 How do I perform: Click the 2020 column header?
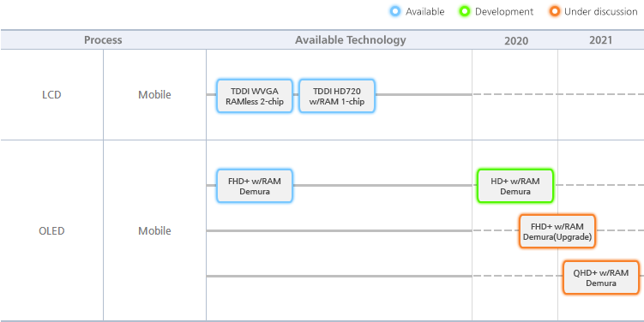click(516, 40)
